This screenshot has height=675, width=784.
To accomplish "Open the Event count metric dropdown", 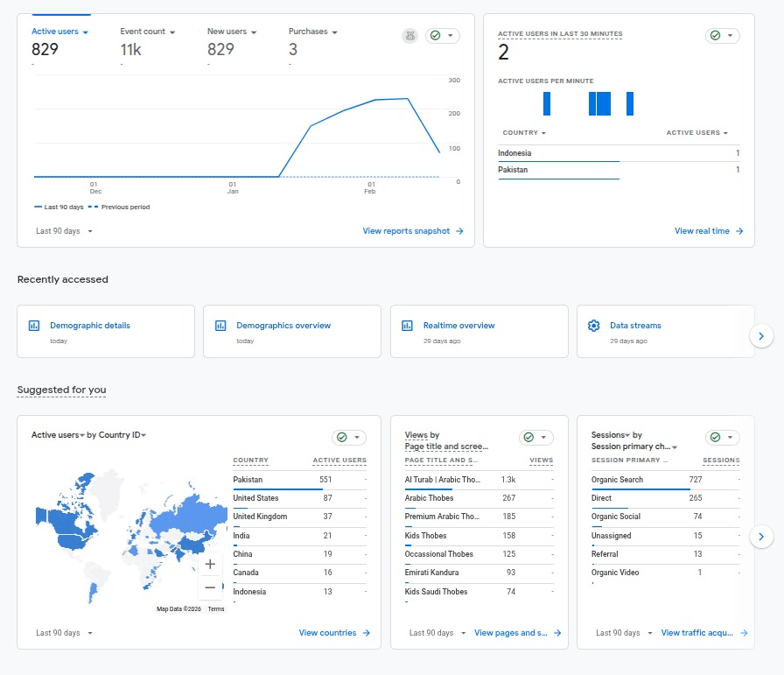I will click(147, 32).
